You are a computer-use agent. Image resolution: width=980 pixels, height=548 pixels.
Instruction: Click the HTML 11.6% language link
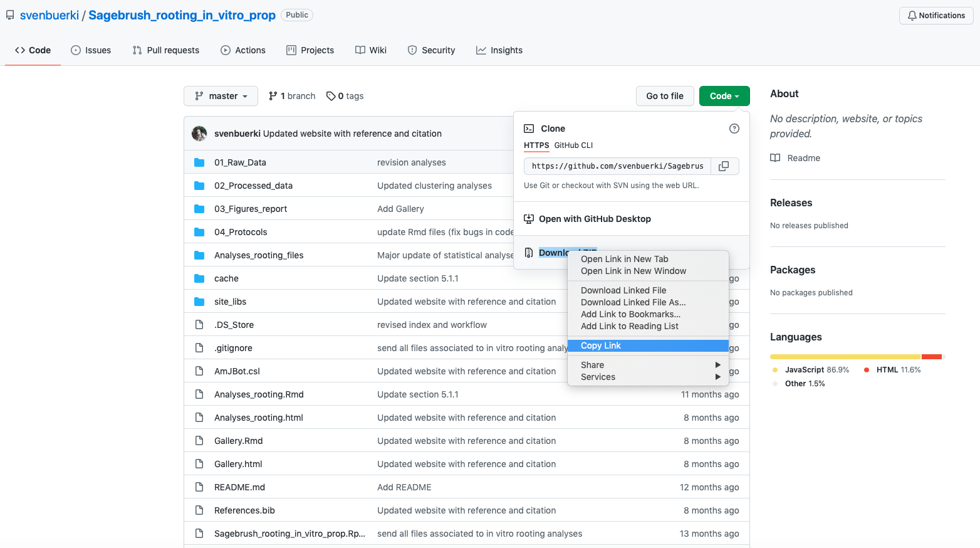(892, 370)
